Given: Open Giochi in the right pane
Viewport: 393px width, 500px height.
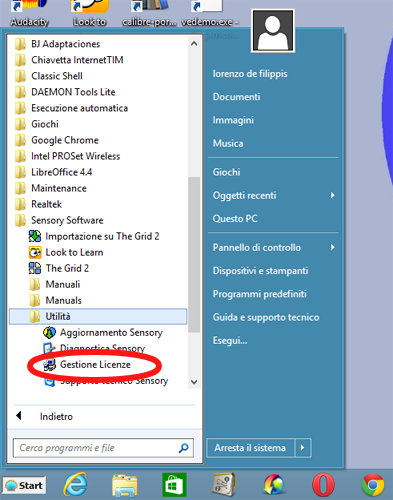Looking at the screenshot, I should [x=226, y=172].
